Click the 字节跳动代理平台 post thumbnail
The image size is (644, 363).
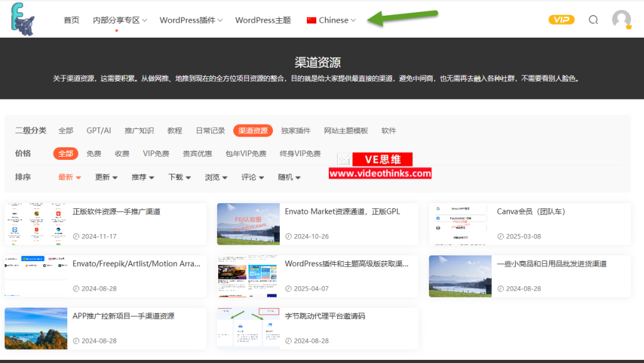coord(248,328)
